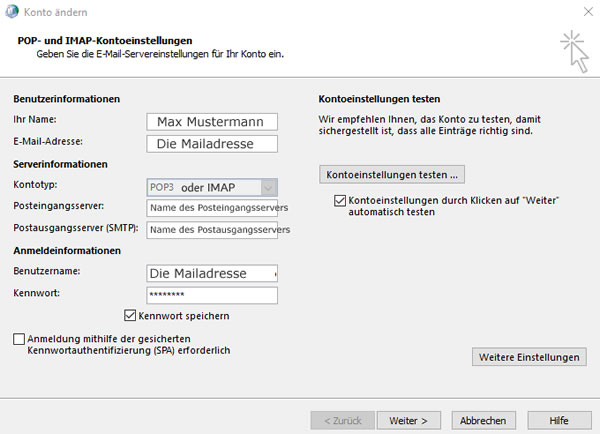
Task: Click the POP- und IMAP-Kontoeinstellungen heading
Action: 105,41
